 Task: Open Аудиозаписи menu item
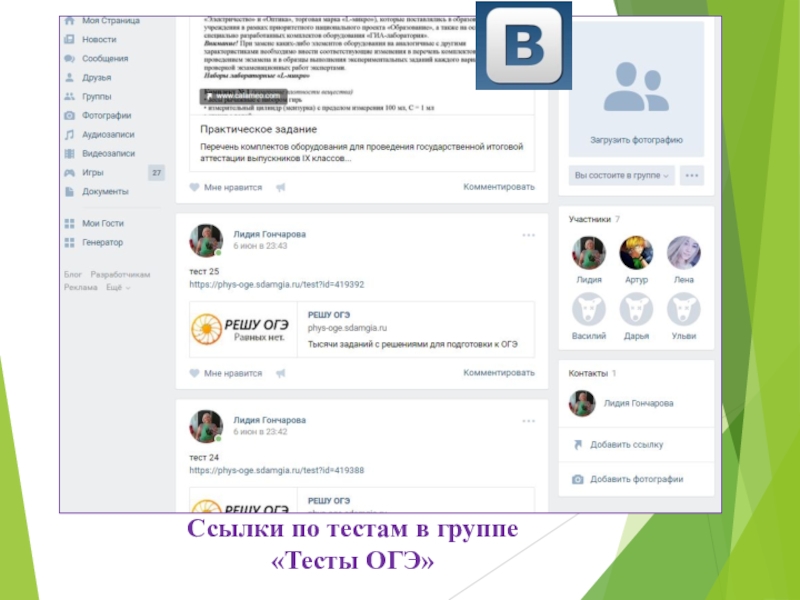pos(108,134)
